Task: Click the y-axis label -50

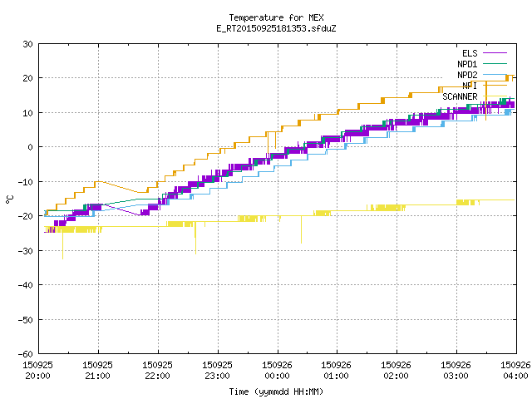Action: pos(26,319)
